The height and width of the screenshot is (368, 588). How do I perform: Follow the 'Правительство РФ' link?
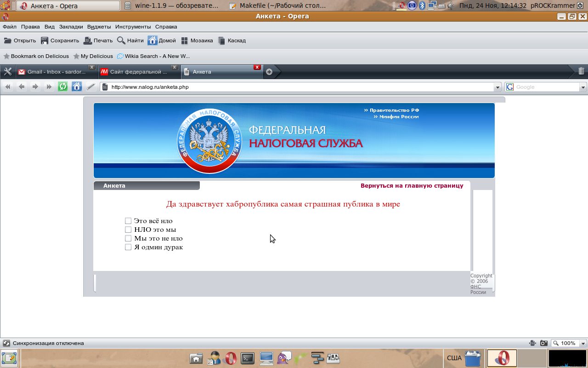pos(392,110)
